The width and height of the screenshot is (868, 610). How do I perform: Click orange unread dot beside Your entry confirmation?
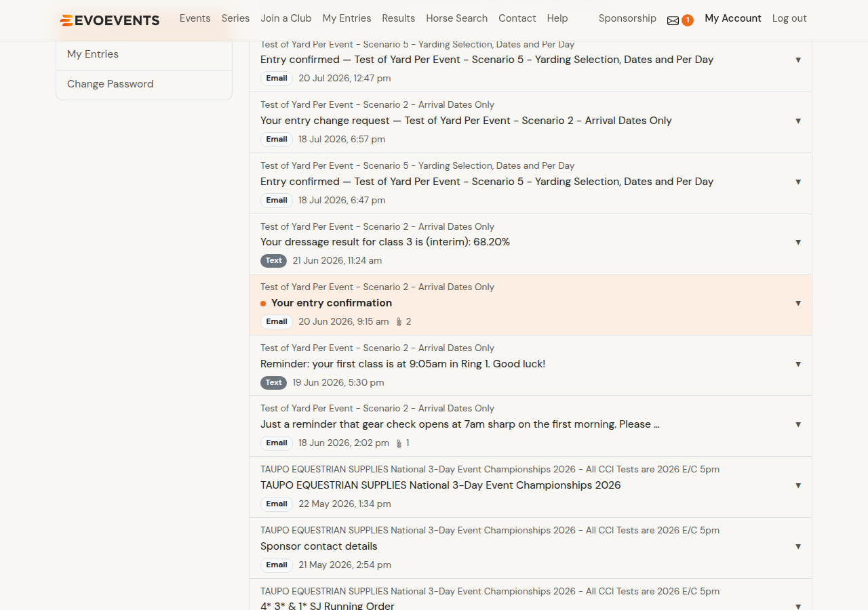263,304
